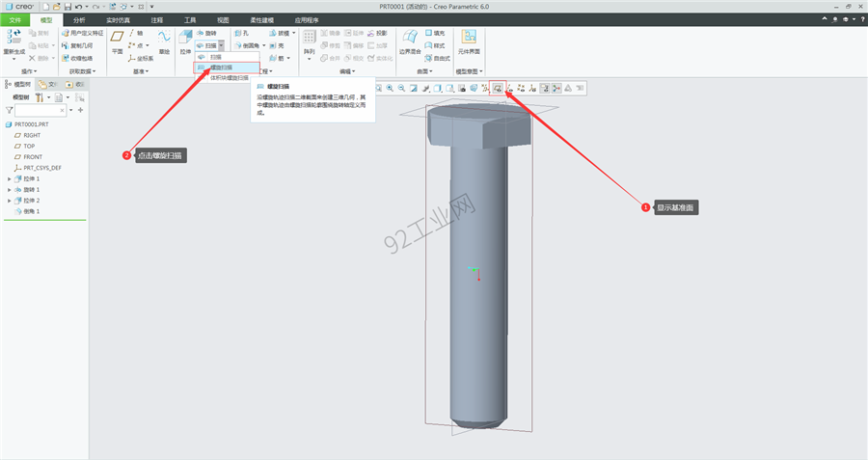The height and width of the screenshot is (460, 868).
Task: Click the 壳 shell tool
Action: coord(277,46)
